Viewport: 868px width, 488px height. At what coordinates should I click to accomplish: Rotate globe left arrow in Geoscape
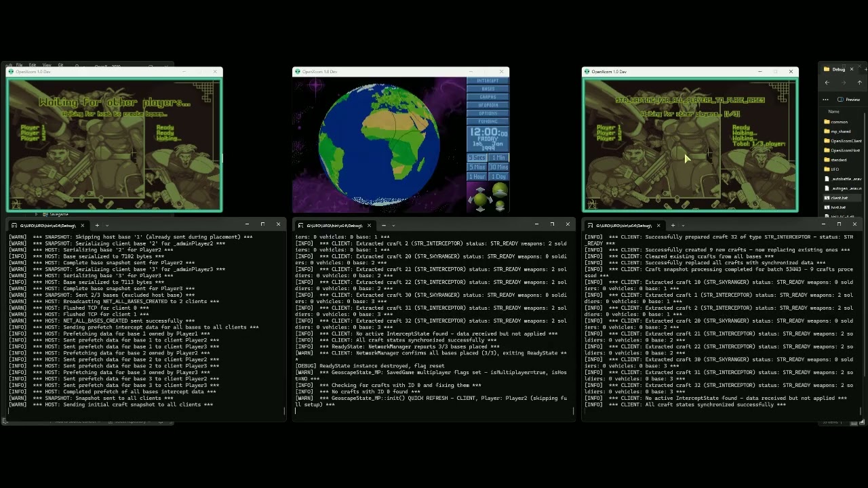pyautogui.click(x=471, y=200)
